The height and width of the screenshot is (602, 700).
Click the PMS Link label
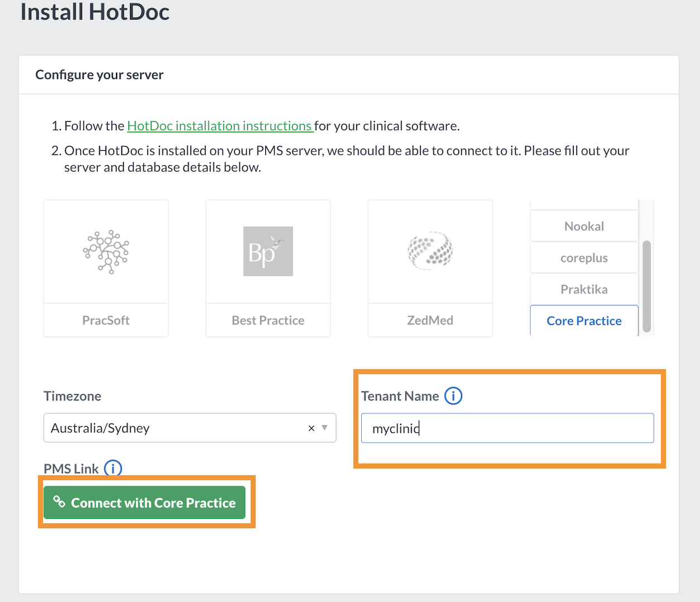pos(71,469)
